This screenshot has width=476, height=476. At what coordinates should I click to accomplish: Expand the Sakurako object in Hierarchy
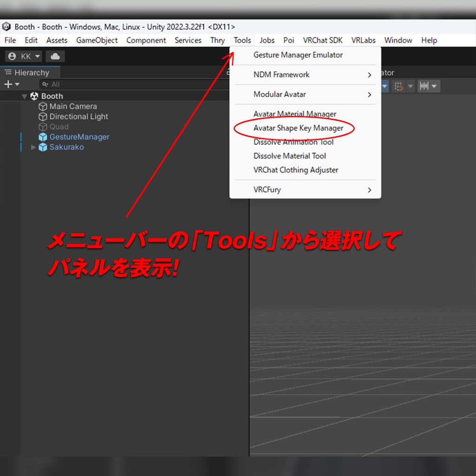33,147
